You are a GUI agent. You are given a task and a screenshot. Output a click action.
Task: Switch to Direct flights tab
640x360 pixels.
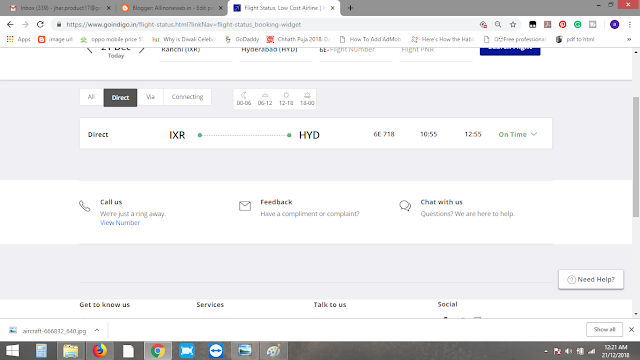tap(120, 98)
